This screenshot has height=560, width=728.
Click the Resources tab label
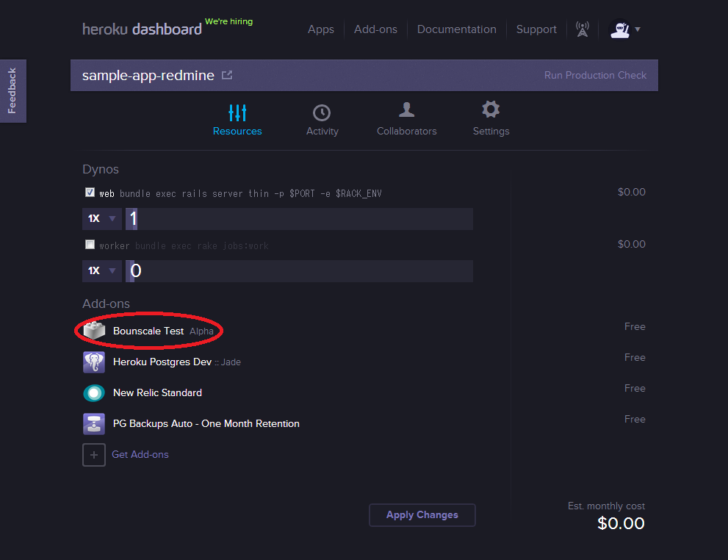tap(237, 132)
